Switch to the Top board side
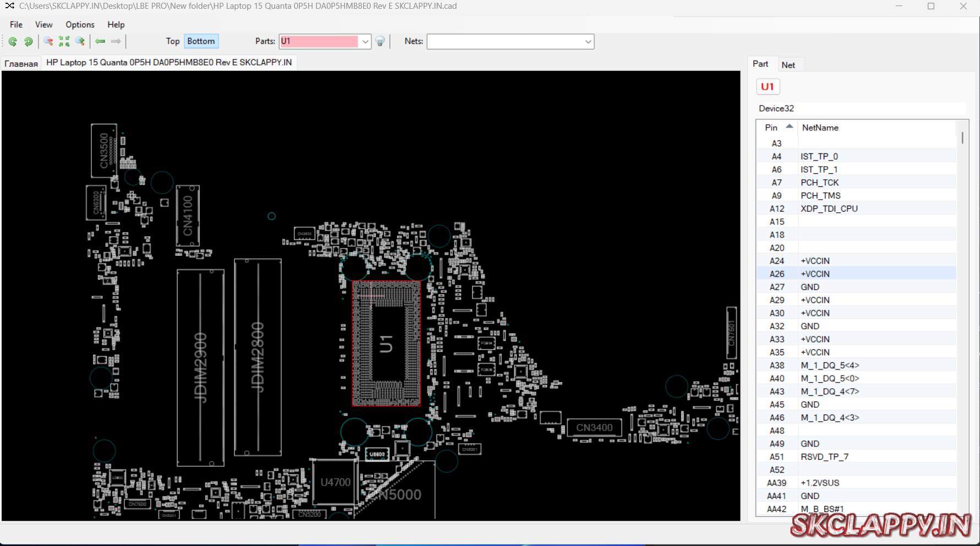 pyautogui.click(x=173, y=41)
